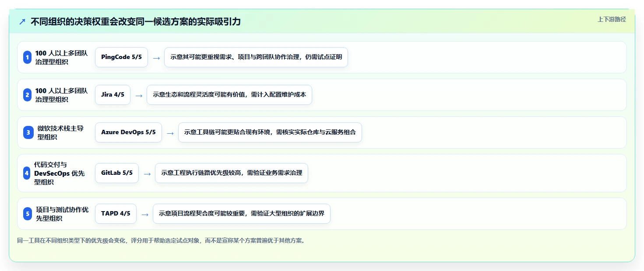This screenshot has height=271, width=644.
Task: Click the arrow after Jira 4/5
Action: click(138, 95)
